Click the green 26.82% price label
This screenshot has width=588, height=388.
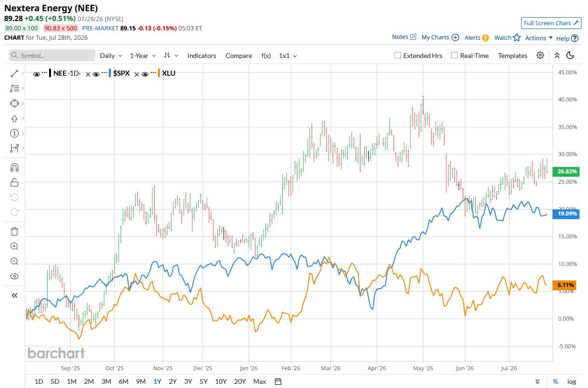567,172
